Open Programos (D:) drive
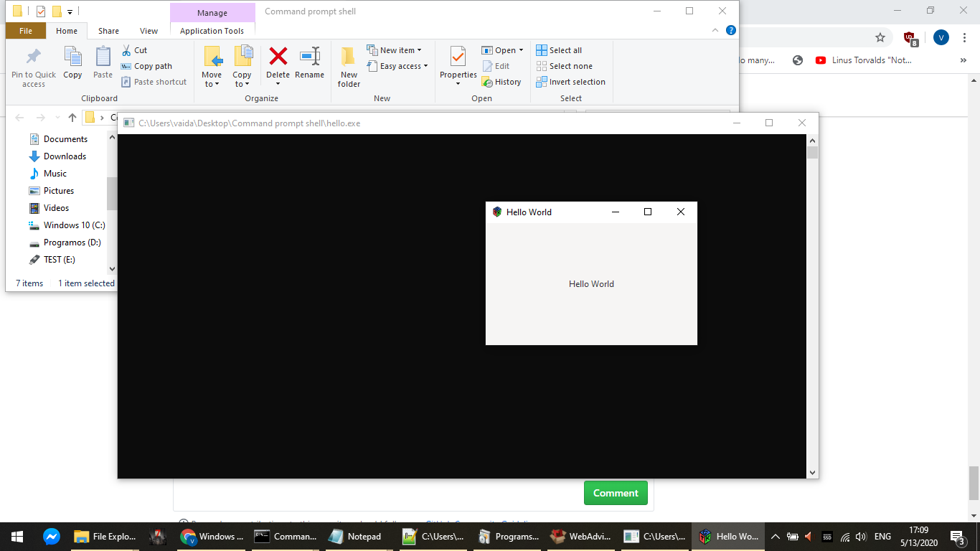The image size is (980, 551). (65, 242)
